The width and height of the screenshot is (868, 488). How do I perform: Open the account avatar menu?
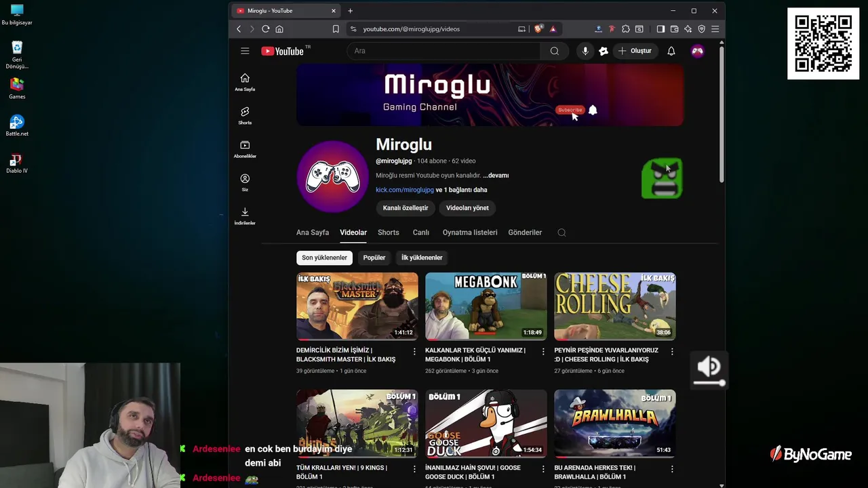(697, 51)
